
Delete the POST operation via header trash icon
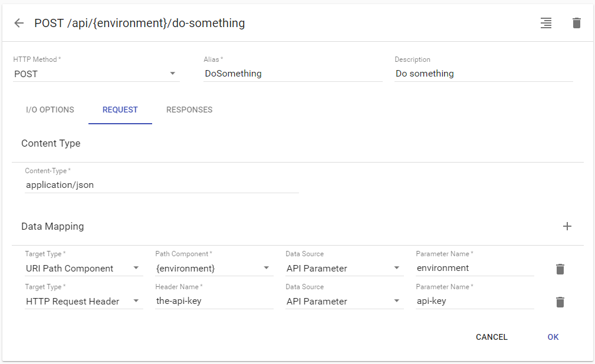[x=576, y=23]
